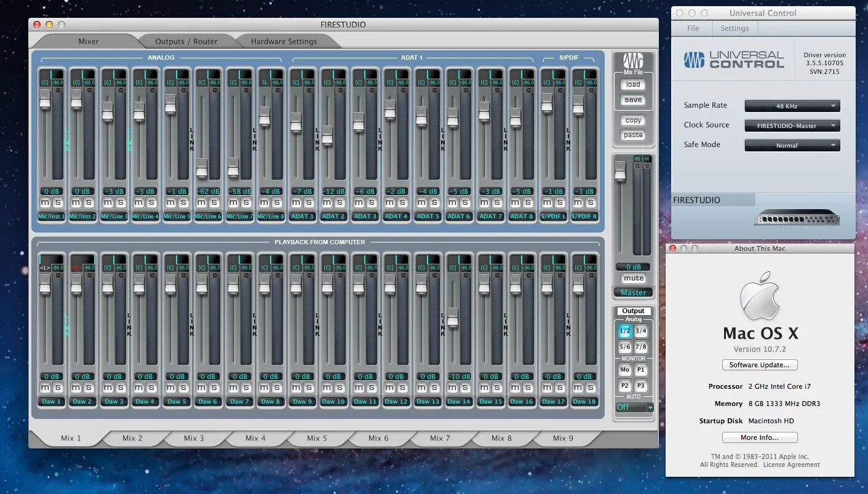Click the Mic/Line 6 fader handle
The width and height of the screenshot is (868, 494).
point(202,168)
